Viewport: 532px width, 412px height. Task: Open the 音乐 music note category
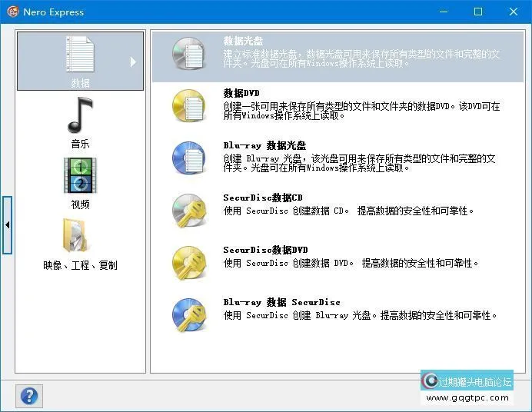click(80, 115)
